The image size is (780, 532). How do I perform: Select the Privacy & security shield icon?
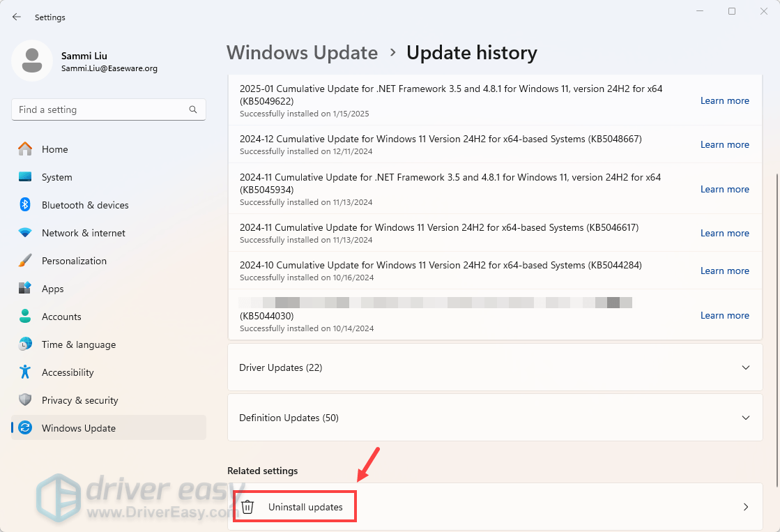coord(25,400)
